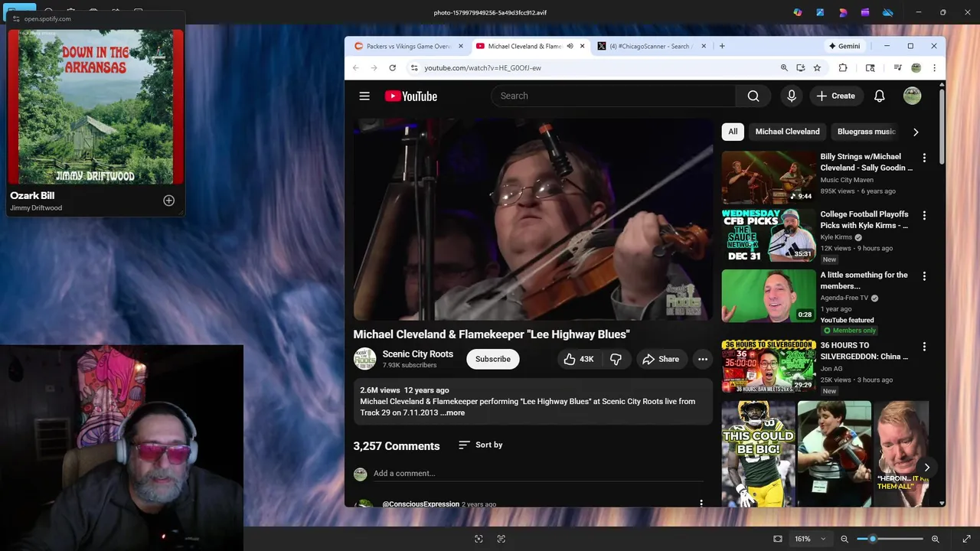
Task: Open the YouTube hamburger guide menu
Action: click(x=364, y=96)
